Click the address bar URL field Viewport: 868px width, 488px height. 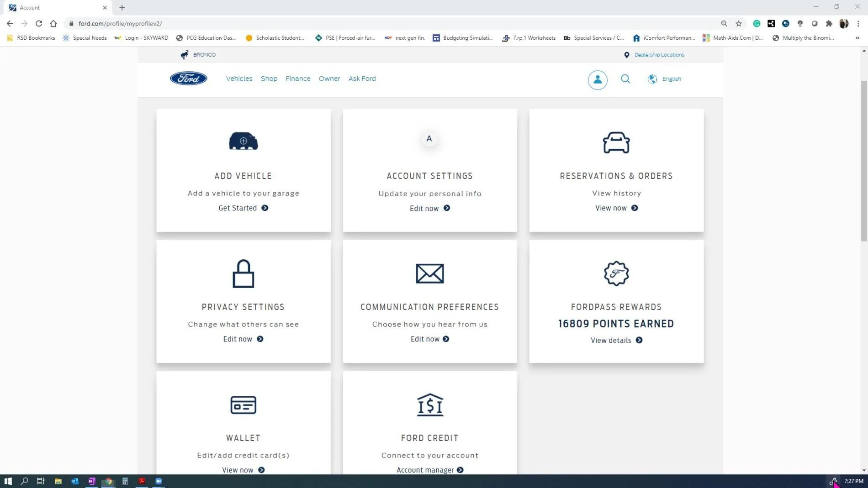click(393, 23)
